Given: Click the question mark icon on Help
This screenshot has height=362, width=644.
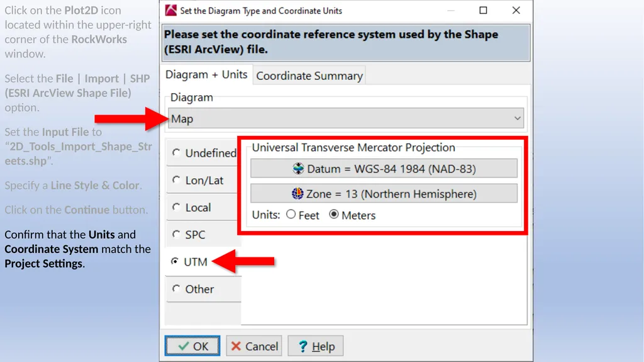Looking at the screenshot, I should 303,346.
